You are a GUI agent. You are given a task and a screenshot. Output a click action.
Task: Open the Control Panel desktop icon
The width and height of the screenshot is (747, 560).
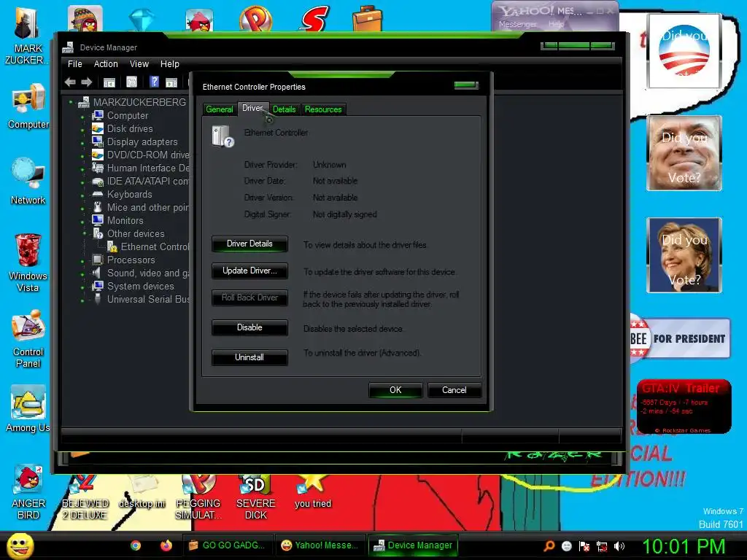click(28, 326)
